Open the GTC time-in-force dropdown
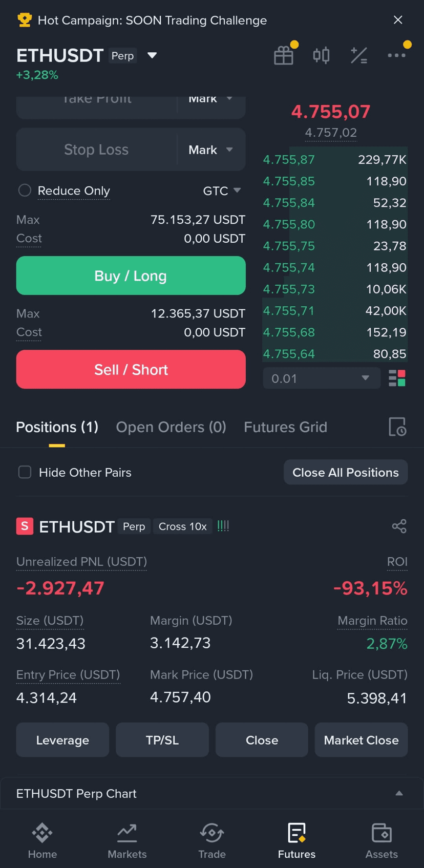The width and height of the screenshot is (424, 868). click(222, 190)
